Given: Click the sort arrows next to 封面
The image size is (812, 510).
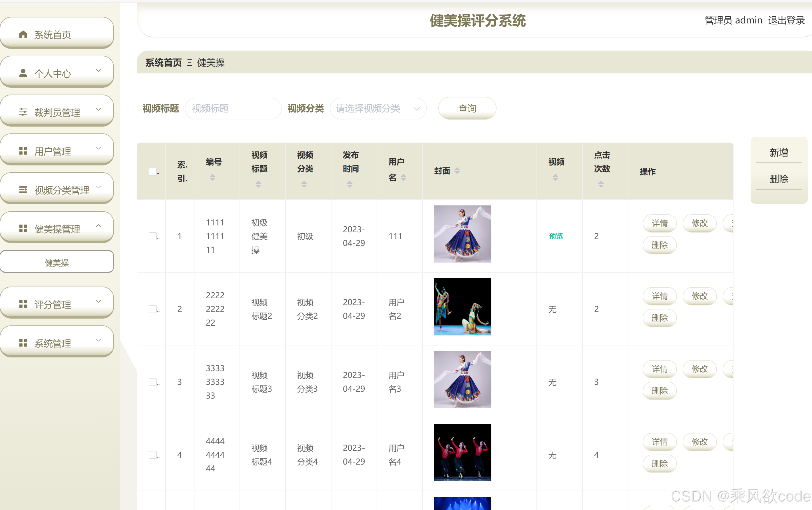Looking at the screenshot, I should (457, 171).
